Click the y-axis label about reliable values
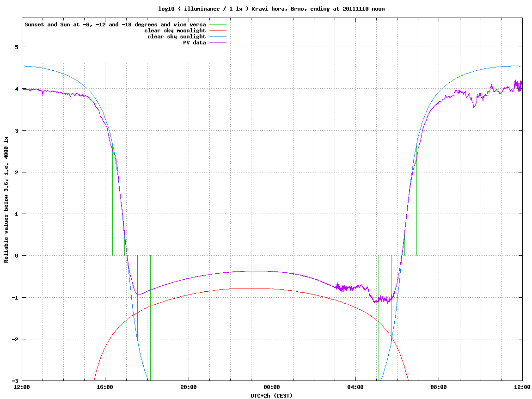Image resolution: width=532 pixels, height=399 pixels. click(x=6, y=200)
